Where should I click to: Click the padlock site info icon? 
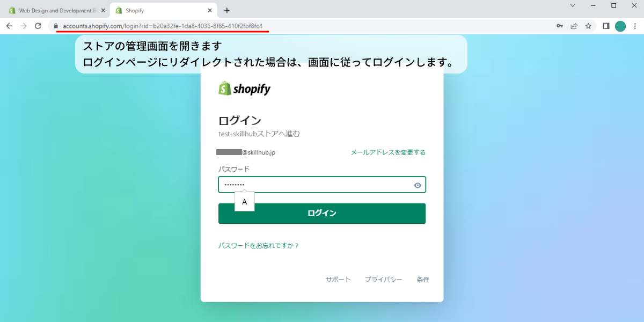click(55, 26)
